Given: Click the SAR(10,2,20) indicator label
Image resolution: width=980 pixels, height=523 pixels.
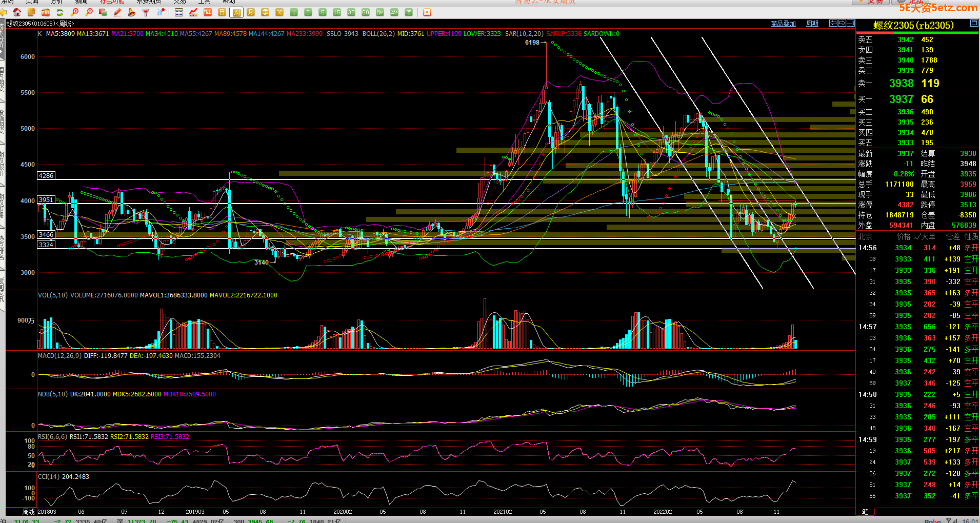Looking at the screenshot, I should [x=524, y=34].
